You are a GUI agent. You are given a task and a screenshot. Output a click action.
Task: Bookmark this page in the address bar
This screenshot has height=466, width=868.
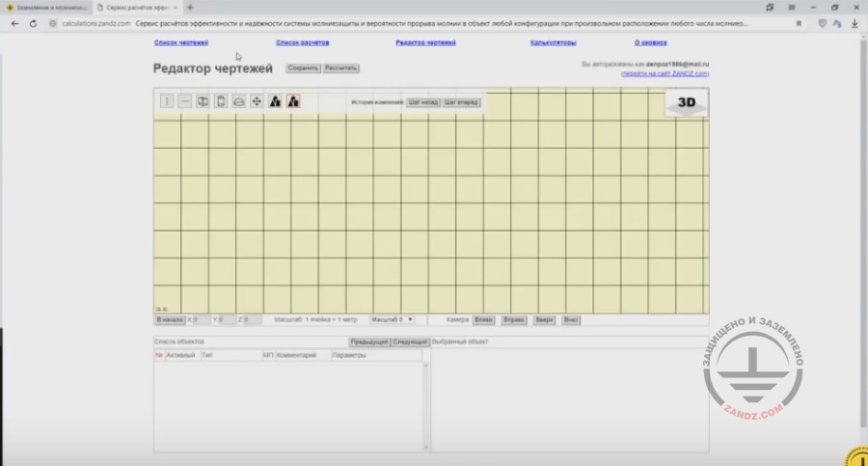point(799,24)
